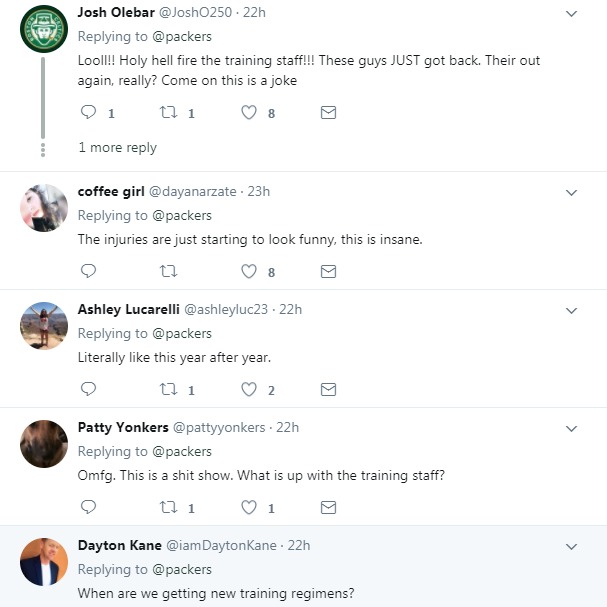Retweet coffee girl's tweet
This screenshot has width=607, height=607.
[x=169, y=271]
